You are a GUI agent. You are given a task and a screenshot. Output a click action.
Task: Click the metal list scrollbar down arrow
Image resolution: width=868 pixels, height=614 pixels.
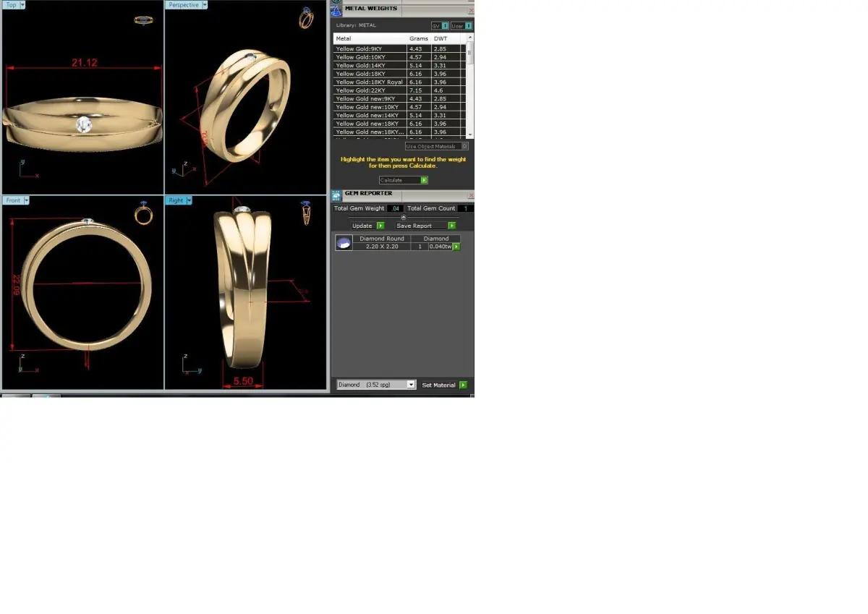point(470,135)
